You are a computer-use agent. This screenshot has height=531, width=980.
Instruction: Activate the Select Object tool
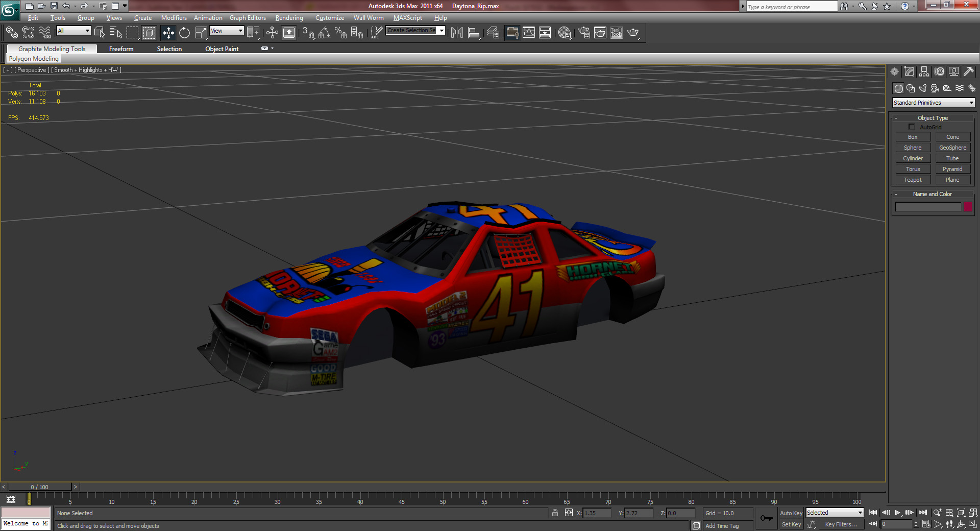[100, 33]
